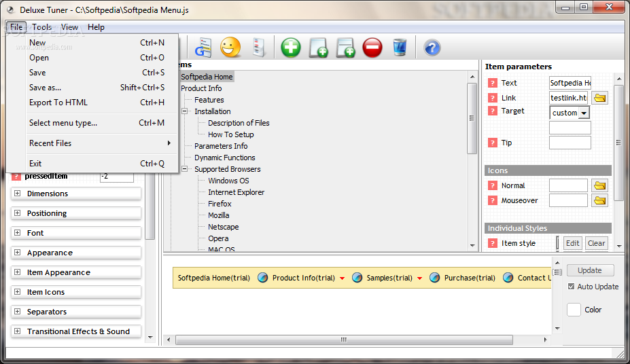Expand the Font section

17,233
